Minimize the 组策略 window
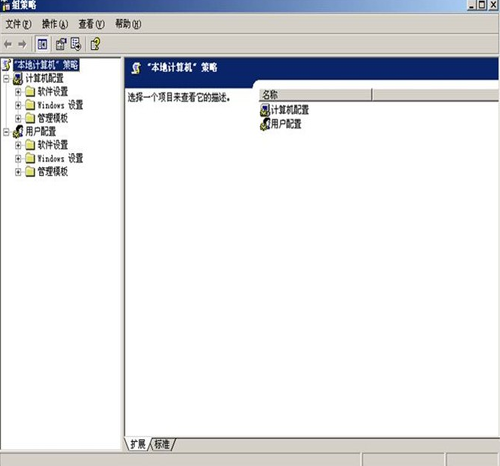The width and height of the screenshot is (500, 466). tap(472, 5)
